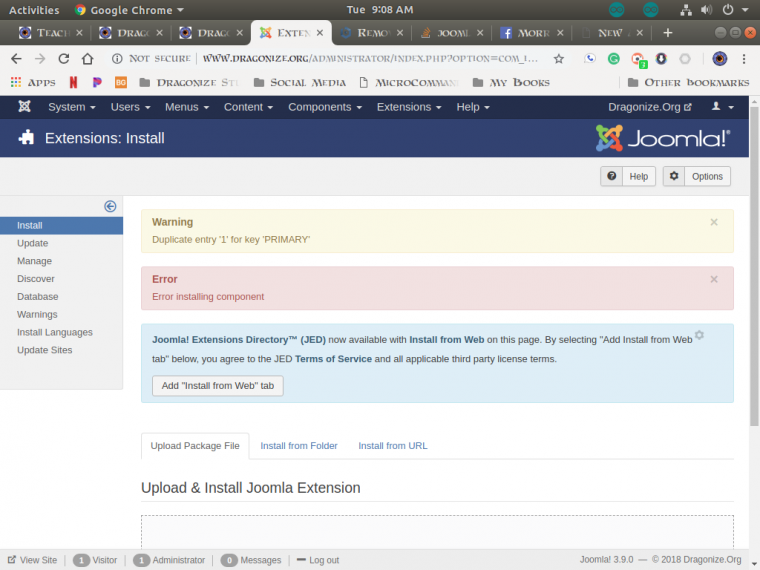Click the Chrome profile avatar
The image size is (760, 570).
click(x=720, y=59)
